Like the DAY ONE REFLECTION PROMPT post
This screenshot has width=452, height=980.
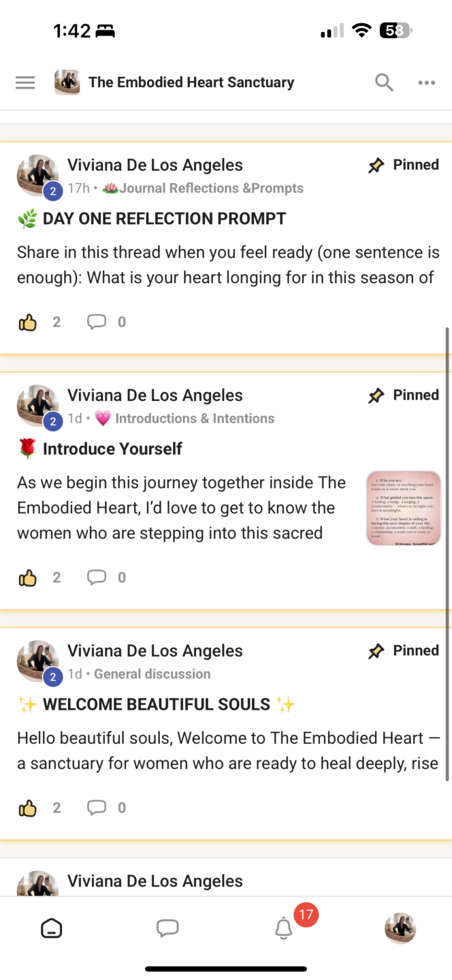click(x=28, y=322)
